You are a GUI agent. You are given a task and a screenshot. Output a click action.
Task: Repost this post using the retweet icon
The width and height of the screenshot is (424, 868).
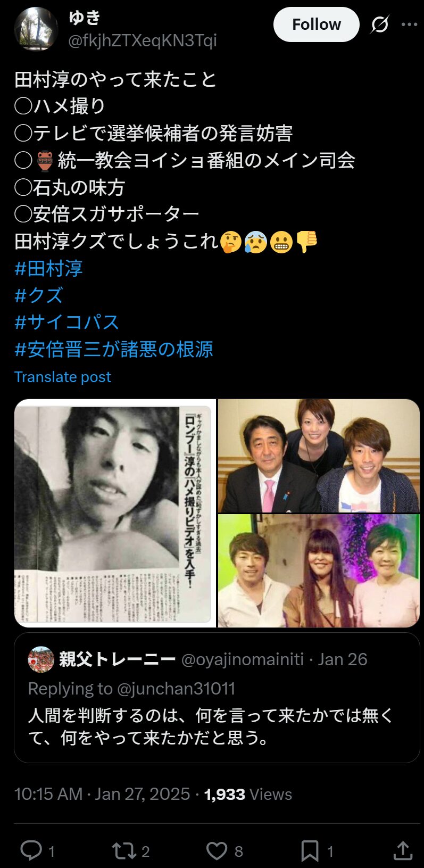124,850
